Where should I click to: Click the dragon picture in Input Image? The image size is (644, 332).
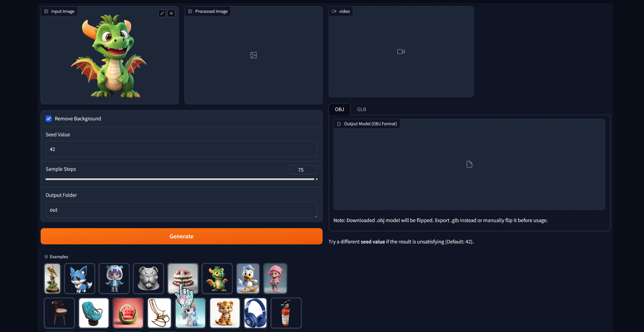click(x=109, y=56)
